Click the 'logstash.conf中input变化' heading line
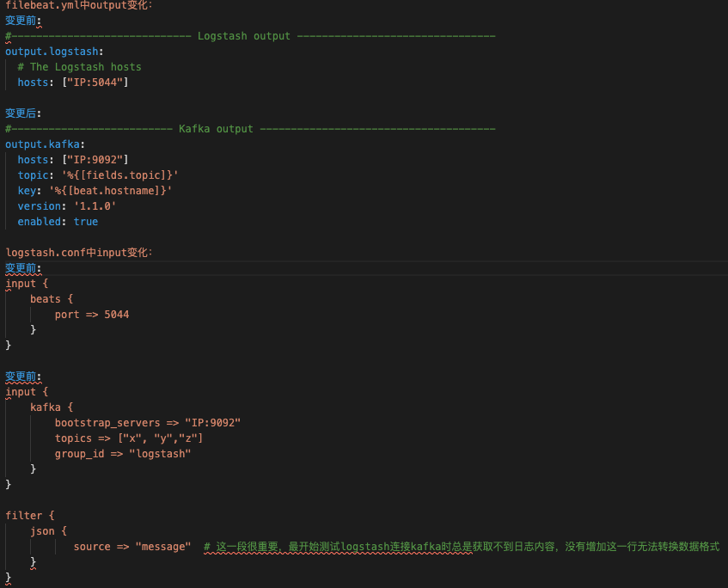This screenshot has height=588, width=728. pyautogui.click(x=79, y=253)
